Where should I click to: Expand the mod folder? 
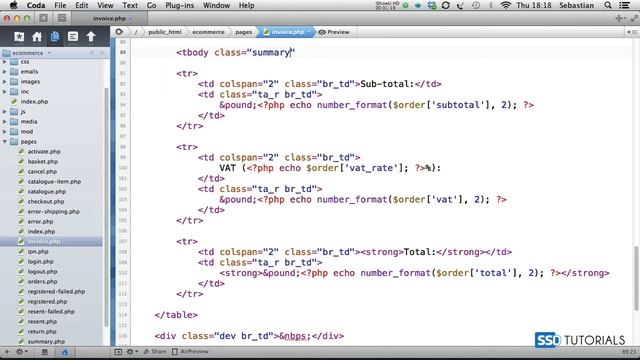(5, 131)
